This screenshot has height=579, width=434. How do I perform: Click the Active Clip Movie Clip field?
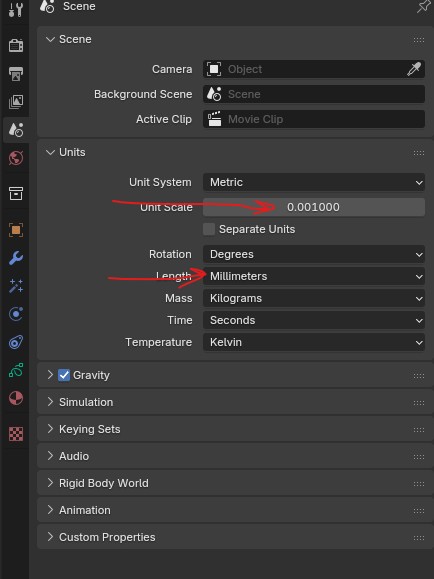[314, 119]
